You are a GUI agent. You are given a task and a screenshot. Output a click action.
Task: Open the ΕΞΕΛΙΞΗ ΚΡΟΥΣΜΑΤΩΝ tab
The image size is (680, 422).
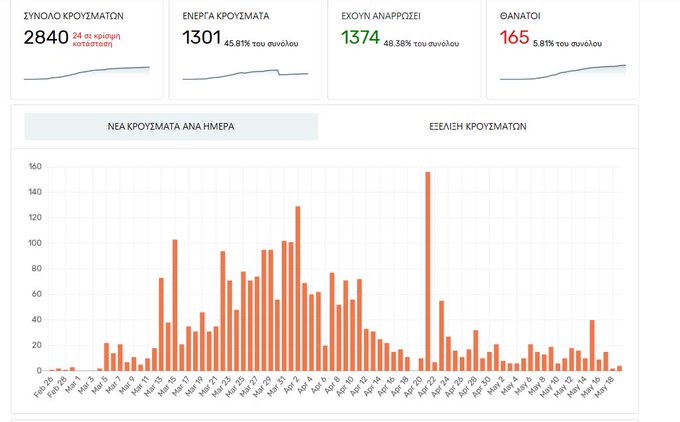pos(477,127)
